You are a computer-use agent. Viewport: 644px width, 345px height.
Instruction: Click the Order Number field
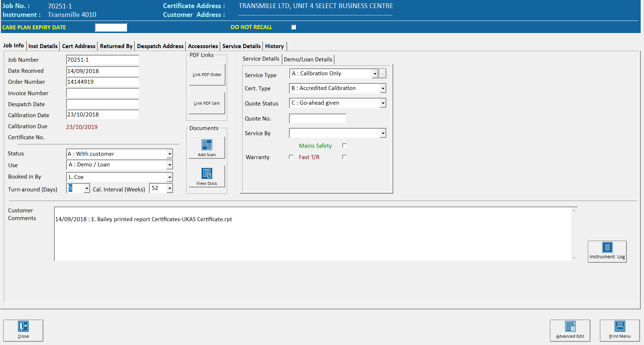(102, 82)
